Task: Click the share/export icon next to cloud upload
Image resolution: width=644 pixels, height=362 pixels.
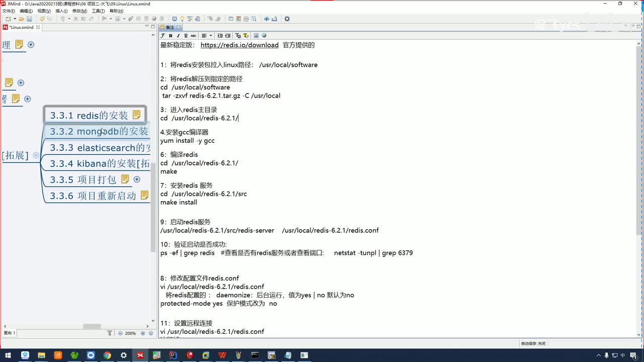Action: (x=275, y=19)
